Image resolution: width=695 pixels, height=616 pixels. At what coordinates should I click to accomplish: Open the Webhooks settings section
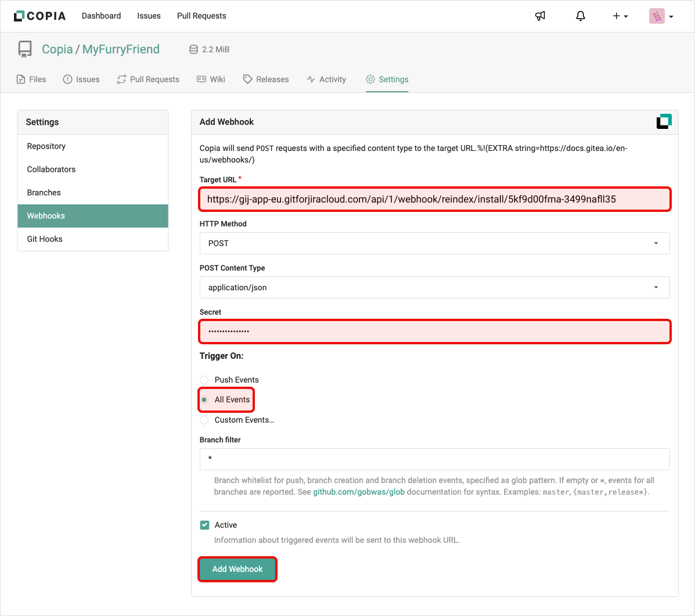click(x=93, y=216)
